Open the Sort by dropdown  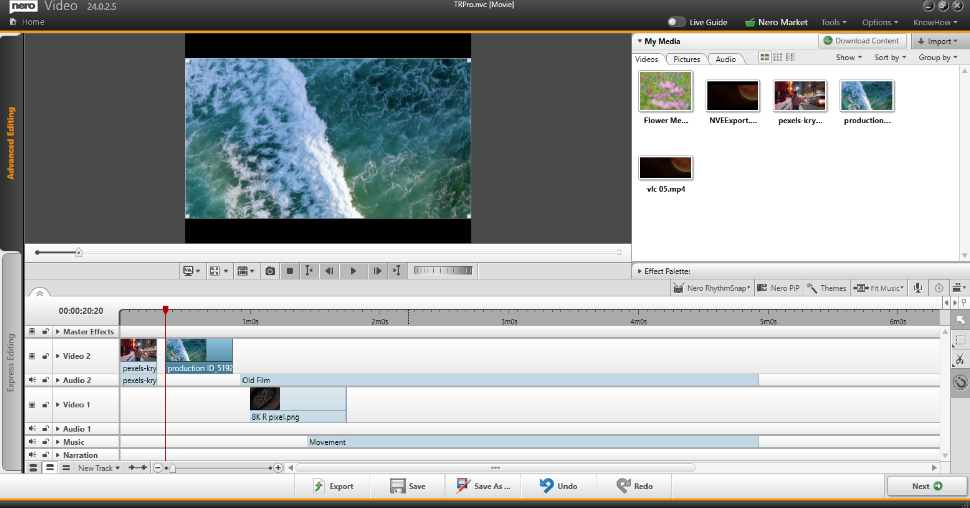tap(890, 57)
